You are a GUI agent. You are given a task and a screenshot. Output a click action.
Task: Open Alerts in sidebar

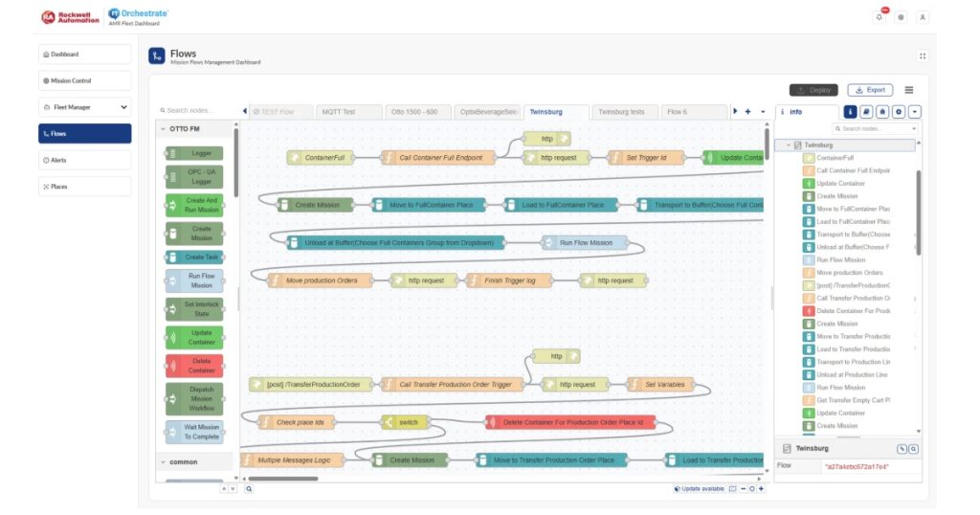[x=85, y=160]
